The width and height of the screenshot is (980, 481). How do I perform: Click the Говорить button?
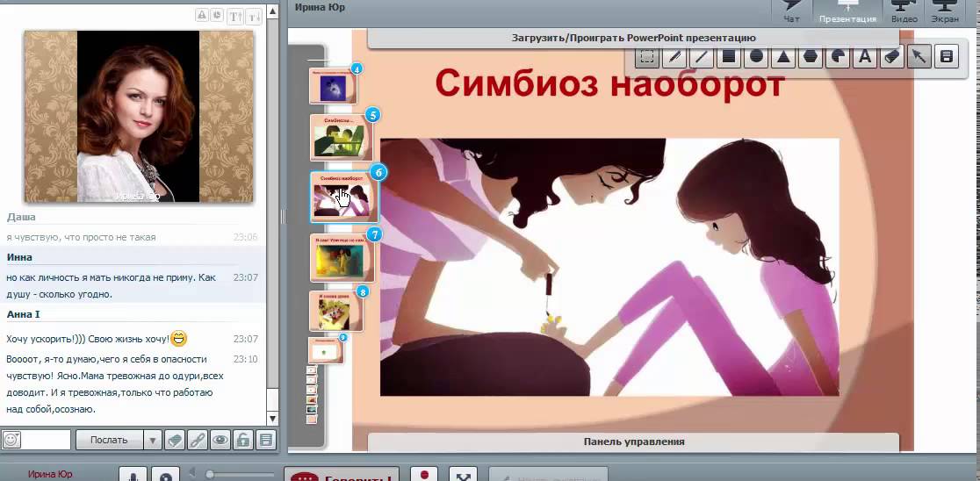[342, 475]
